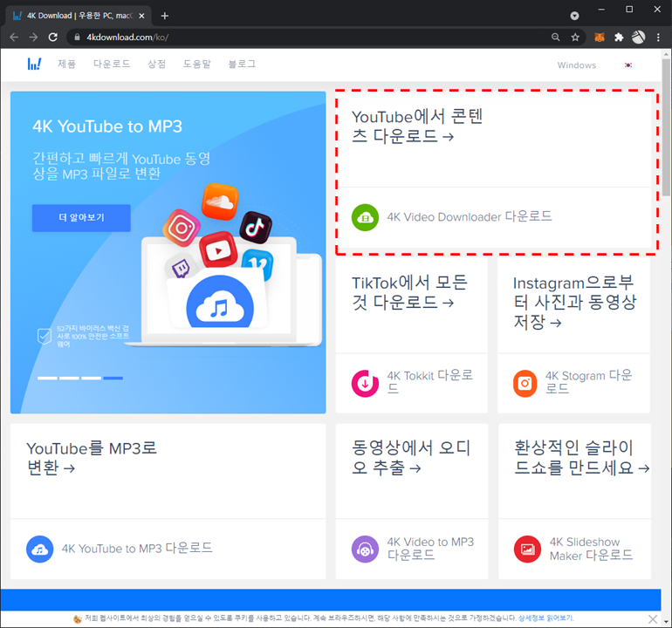Click the purple 4K Video to MP3 icon
This screenshot has height=628, width=672.
click(365, 549)
